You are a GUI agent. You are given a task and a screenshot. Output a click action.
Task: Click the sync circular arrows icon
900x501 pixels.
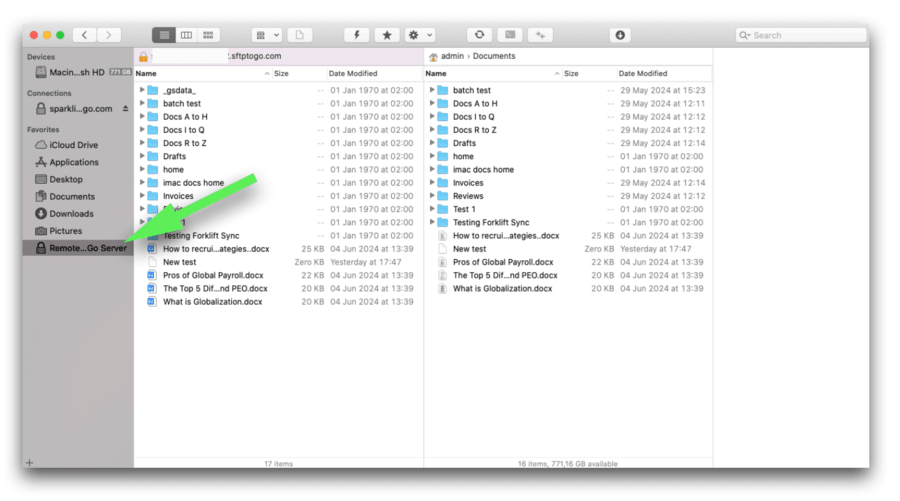(479, 35)
